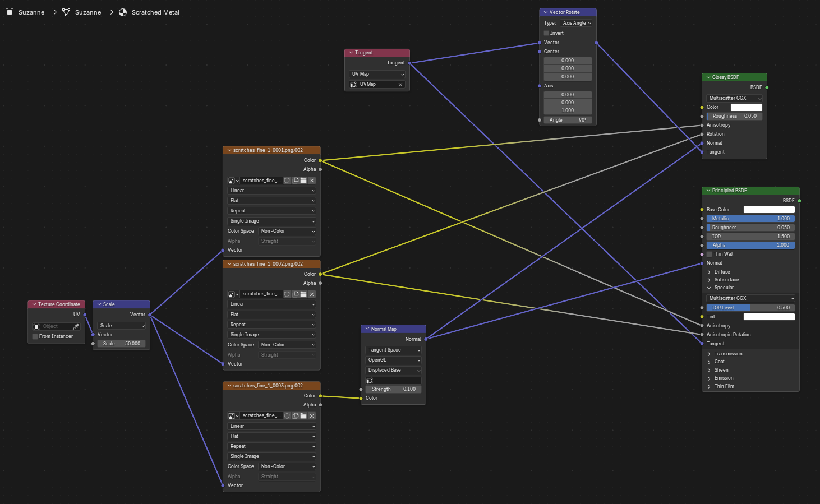This screenshot has height=504, width=820.
Task: Collapse the Tangent node header chevron
Action: pos(351,53)
